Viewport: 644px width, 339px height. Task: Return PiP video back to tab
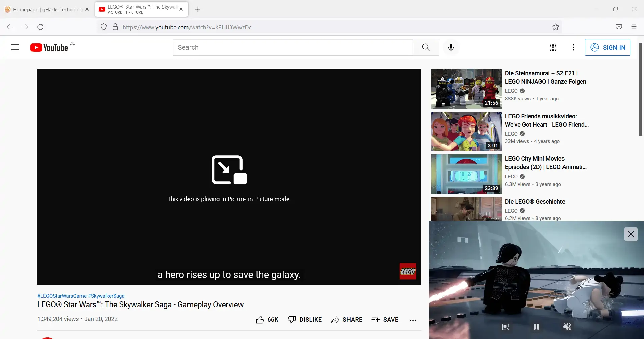coord(506,327)
